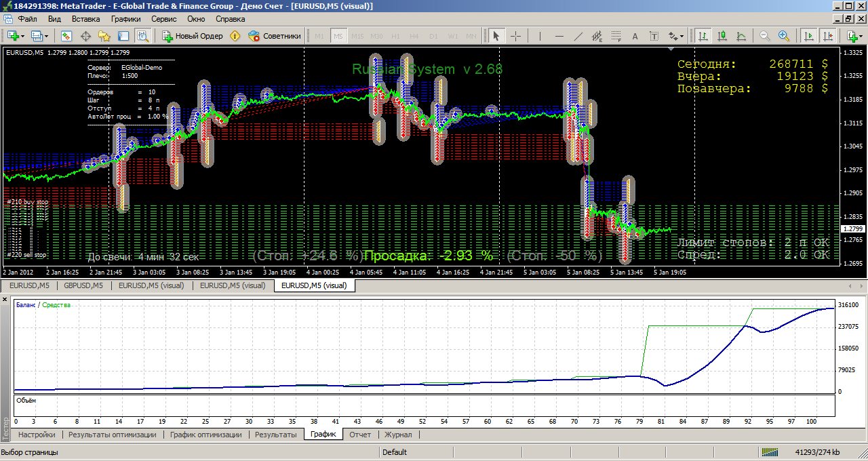868x461 pixels.
Task: Select the cursor arrow tool
Action: pyautogui.click(x=496, y=36)
